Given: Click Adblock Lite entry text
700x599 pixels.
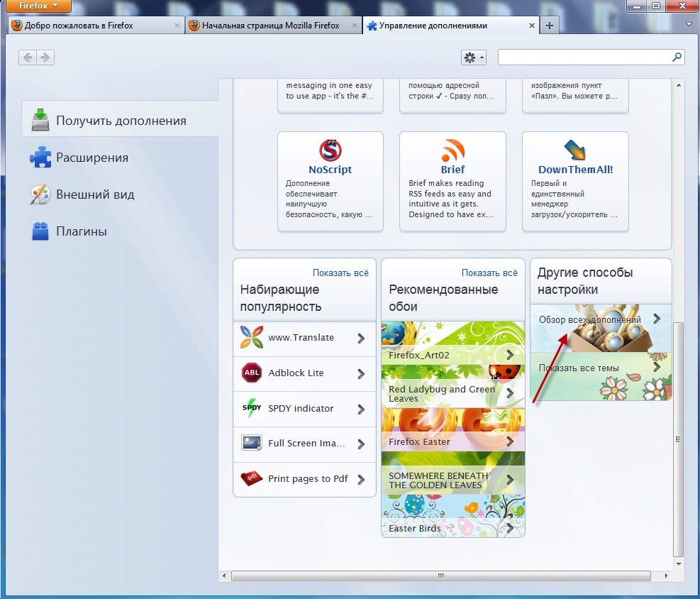Looking at the screenshot, I should [x=296, y=373].
